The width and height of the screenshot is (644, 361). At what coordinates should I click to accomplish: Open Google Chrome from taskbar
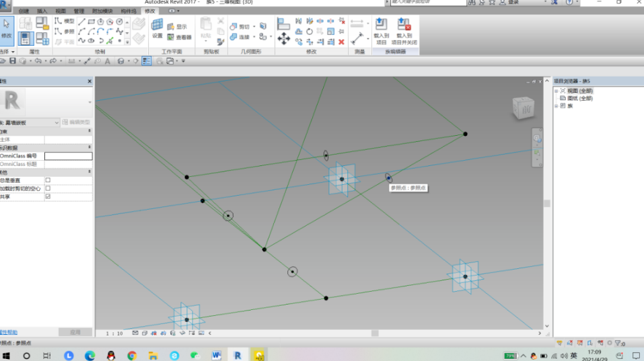pyautogui.click(x=132, y=356)
